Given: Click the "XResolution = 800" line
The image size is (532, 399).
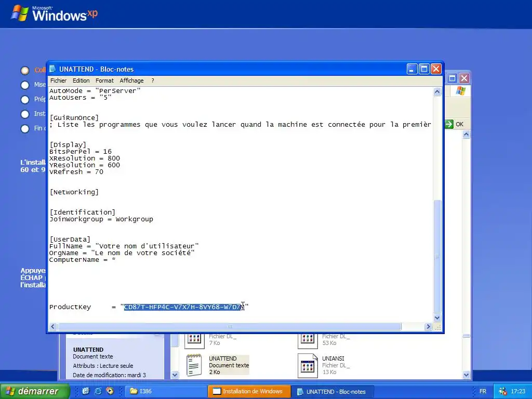Looking at the screenshot, I should (x=85, y=158).
